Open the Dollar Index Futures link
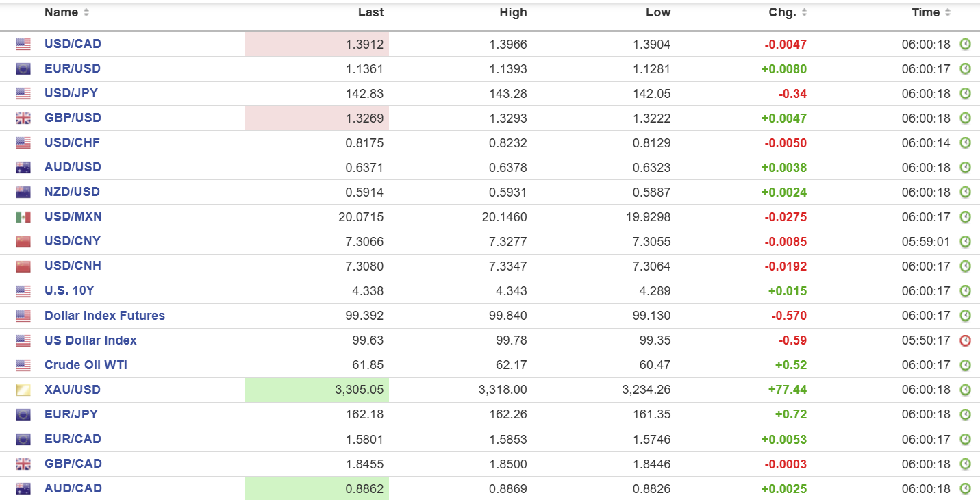The width and height of the screenshot is (980, 500). [105, 316]
